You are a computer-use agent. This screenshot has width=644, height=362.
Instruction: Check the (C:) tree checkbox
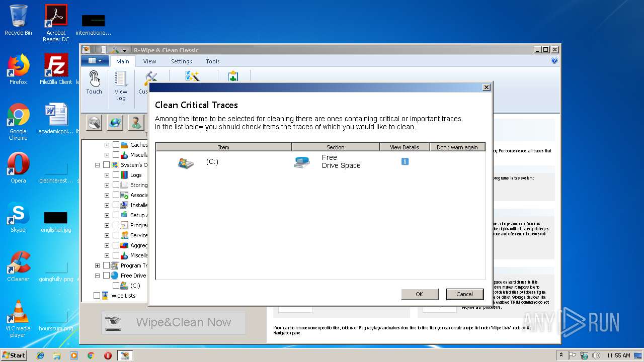tap(116, 286)
